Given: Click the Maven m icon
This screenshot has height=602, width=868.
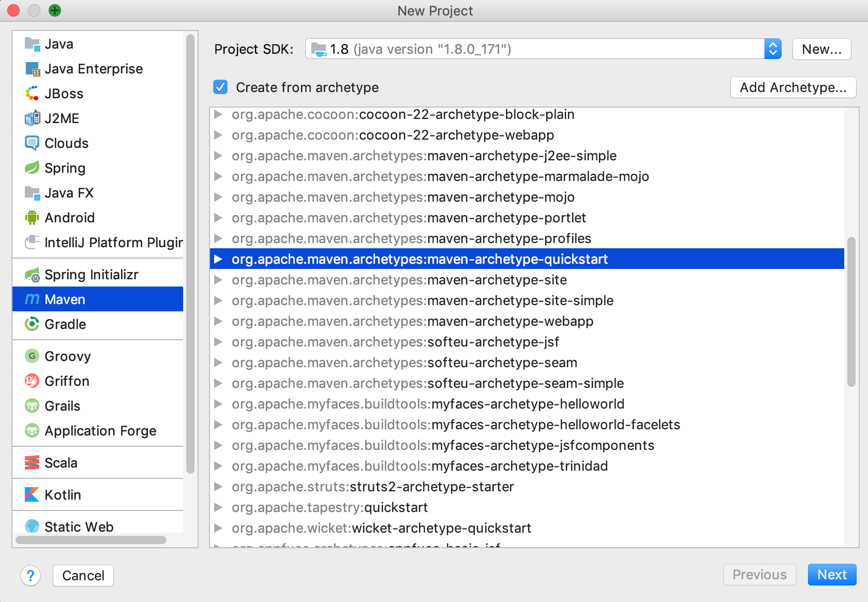Looking at the screenshot, I should click(32, 299).
